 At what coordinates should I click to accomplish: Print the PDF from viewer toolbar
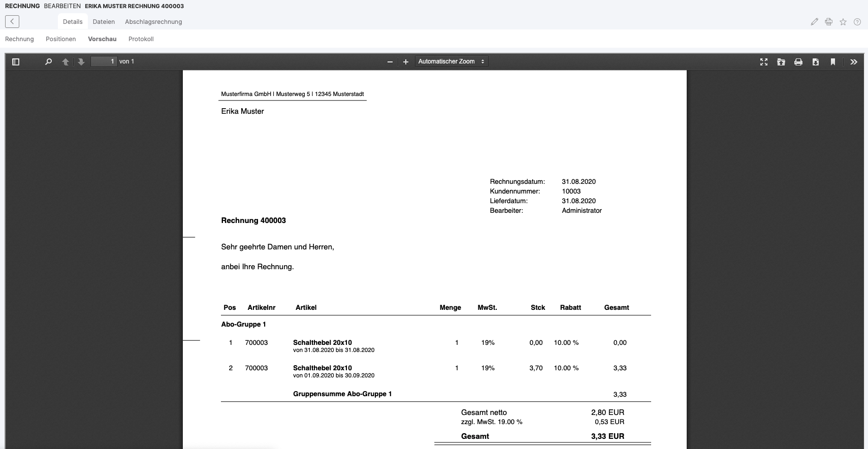pyautogui.click(x=798, y=62)
